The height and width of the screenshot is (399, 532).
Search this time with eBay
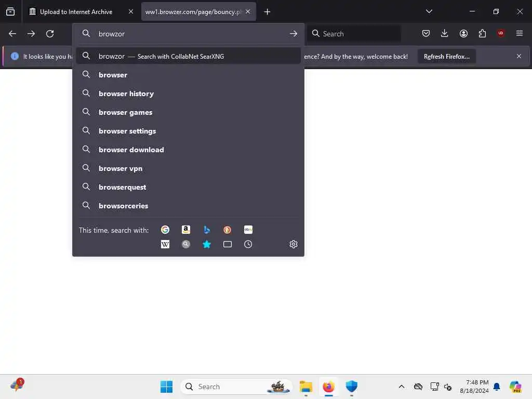coord(248,230)
